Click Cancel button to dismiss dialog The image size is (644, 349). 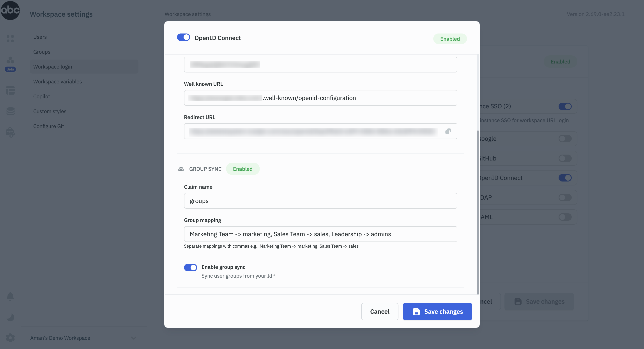click(x=380, y=311)
